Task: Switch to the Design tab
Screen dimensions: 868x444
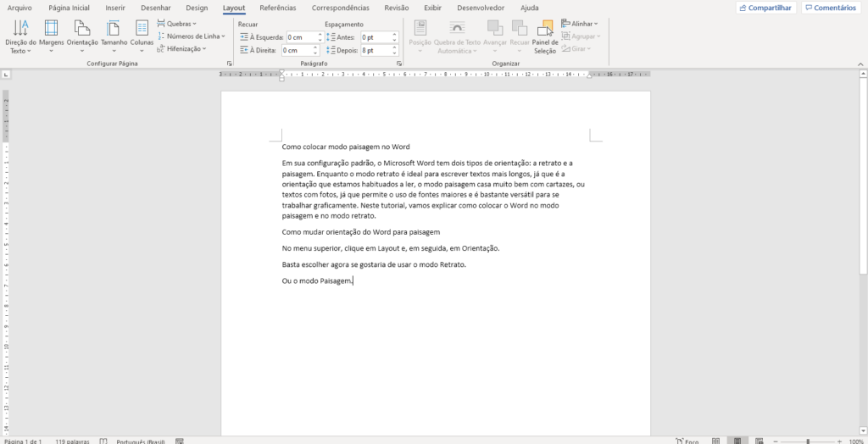Action: 197,8
